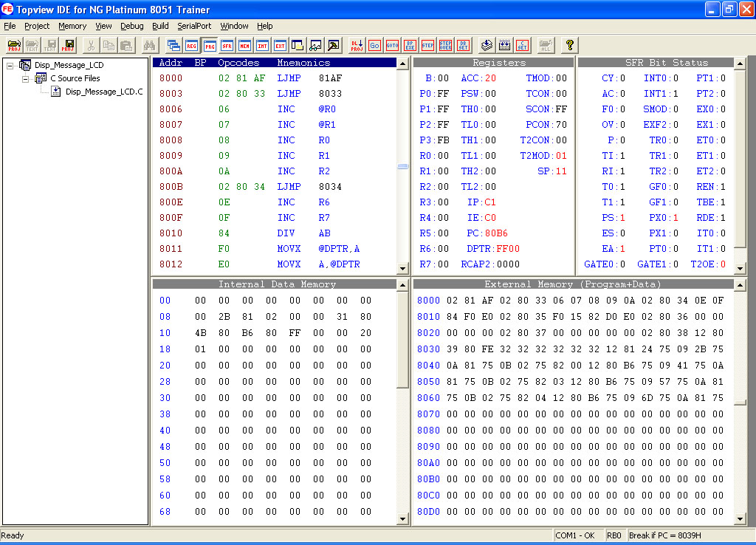Toggle the PRG program window button
Image resolution: width=756 pixels, height=545 pixels.
coord(209,45)
